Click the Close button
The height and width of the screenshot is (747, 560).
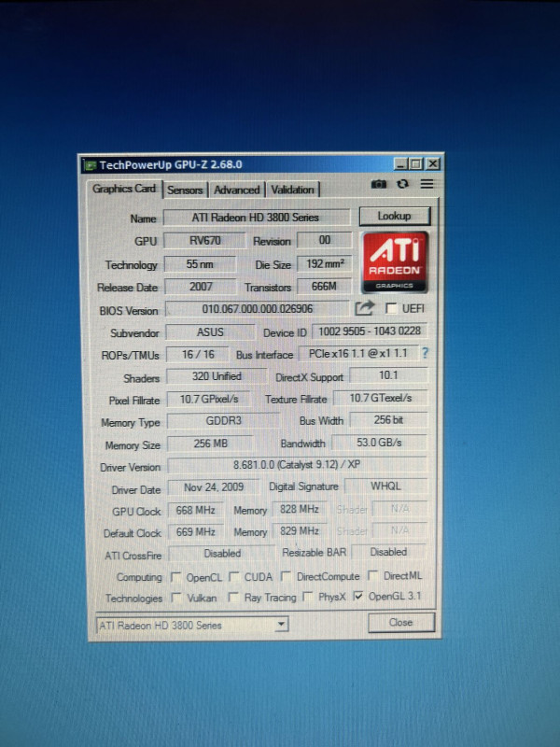point(401,622)
